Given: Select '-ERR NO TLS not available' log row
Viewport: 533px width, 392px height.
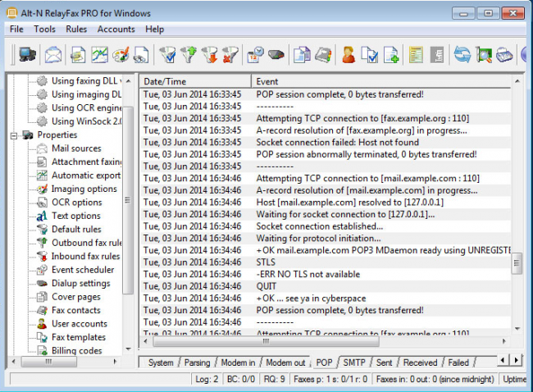Looking at the screenshot, I should click(326, 275).
